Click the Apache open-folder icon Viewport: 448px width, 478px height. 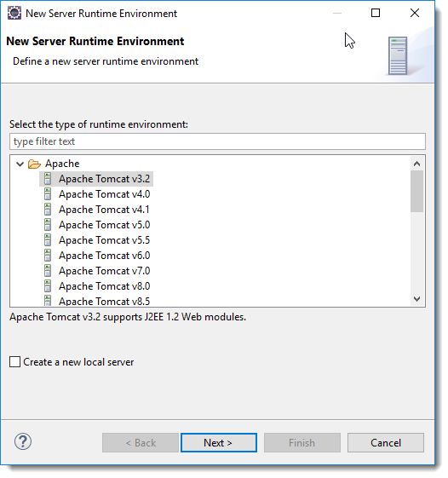pos(34,164)
